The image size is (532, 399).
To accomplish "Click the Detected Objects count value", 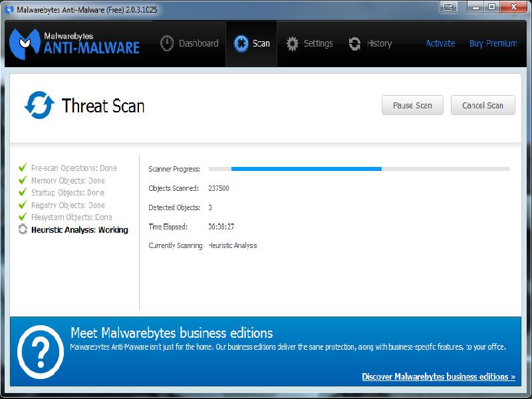I will coord(210,207).
